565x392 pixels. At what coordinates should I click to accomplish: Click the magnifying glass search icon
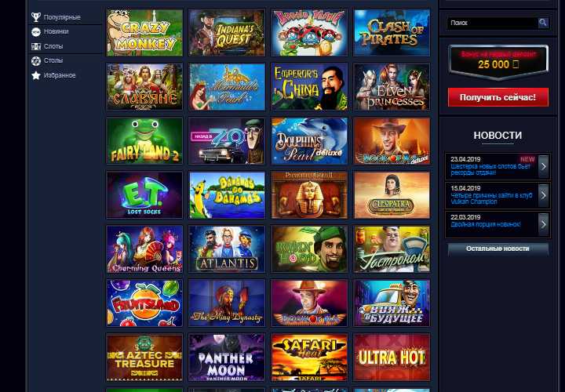pos(543,23)
